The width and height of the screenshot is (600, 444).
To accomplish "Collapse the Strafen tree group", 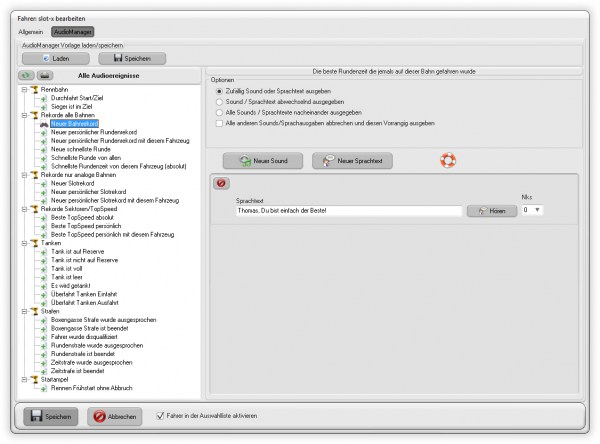I will pyautogui.click(x=23, y=310).
